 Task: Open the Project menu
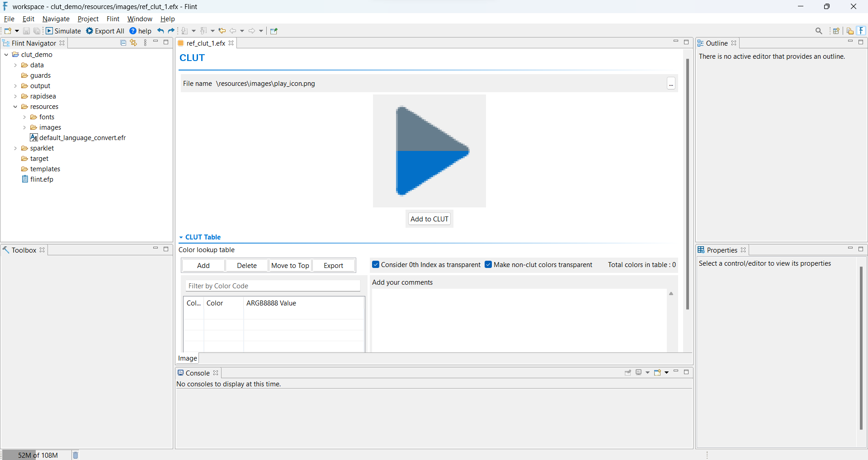click(x=88, y=19)
